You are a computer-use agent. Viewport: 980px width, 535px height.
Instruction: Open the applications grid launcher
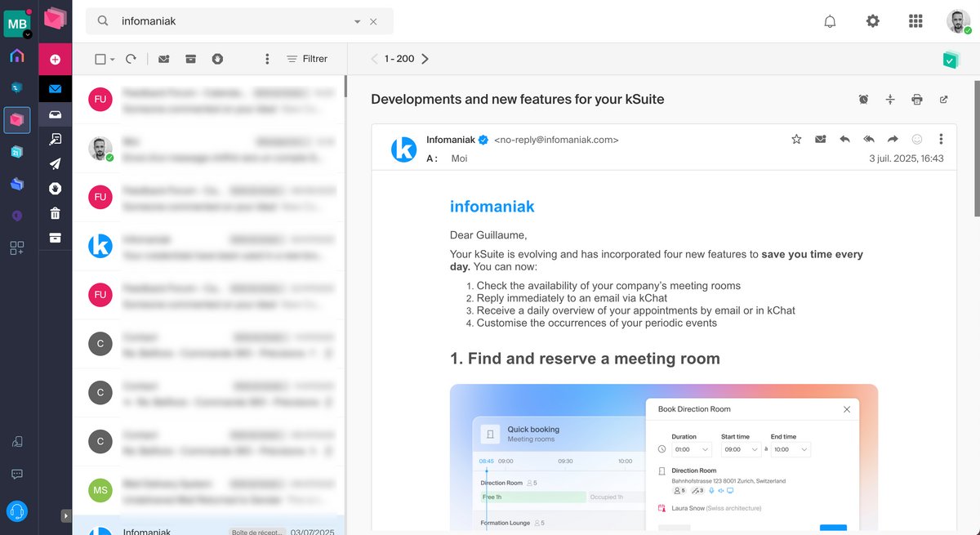coord(915,21)
